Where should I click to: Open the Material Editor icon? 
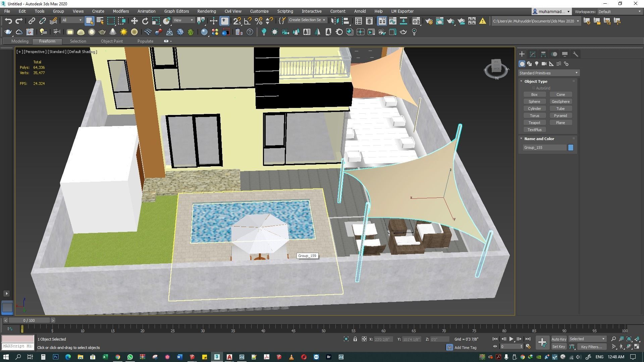(416, 21)
